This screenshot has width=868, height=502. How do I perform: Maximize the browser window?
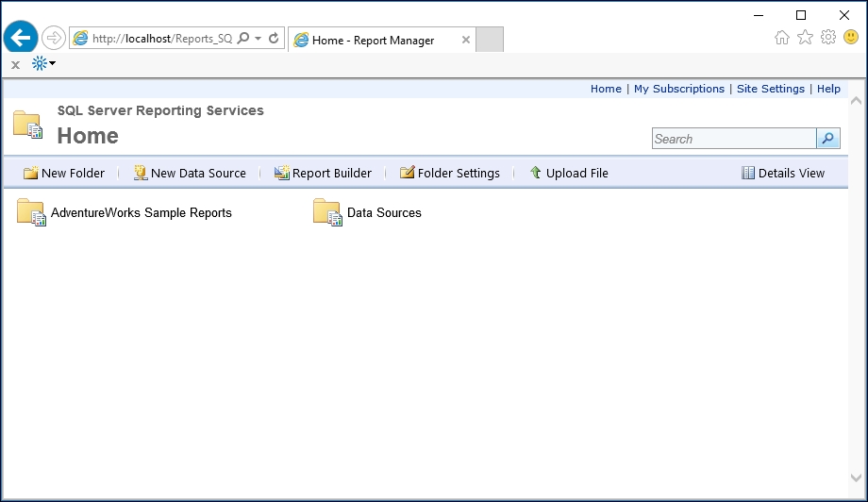pyautogui.click(x=801, y=15)
